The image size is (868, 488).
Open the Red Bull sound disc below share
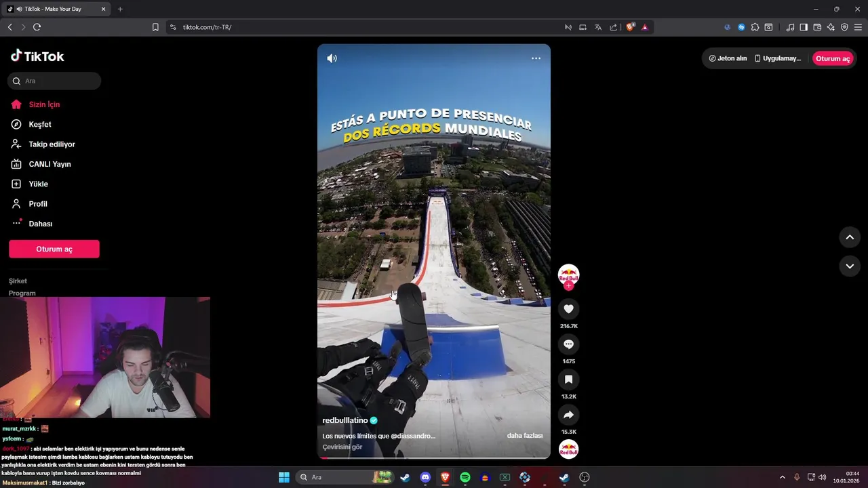tap(568, 449)
